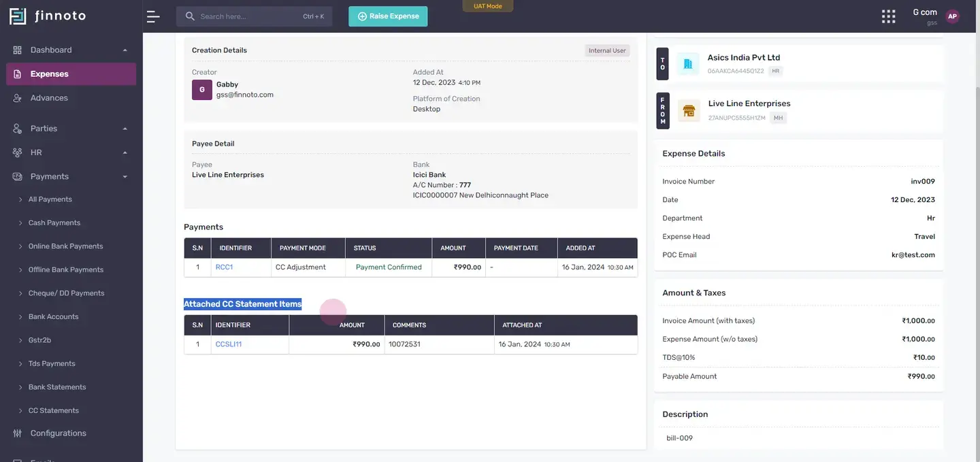Expand the HR menu arrow
Image resolution: width=980 pixels, height=462 pixels.
125,152
